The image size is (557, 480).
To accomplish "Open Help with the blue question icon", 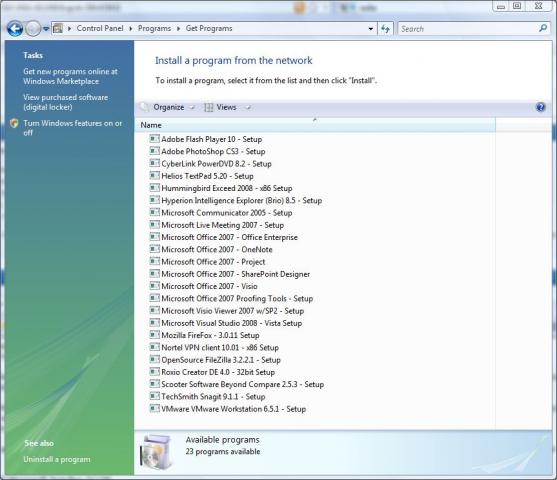I will coord(540,107).
